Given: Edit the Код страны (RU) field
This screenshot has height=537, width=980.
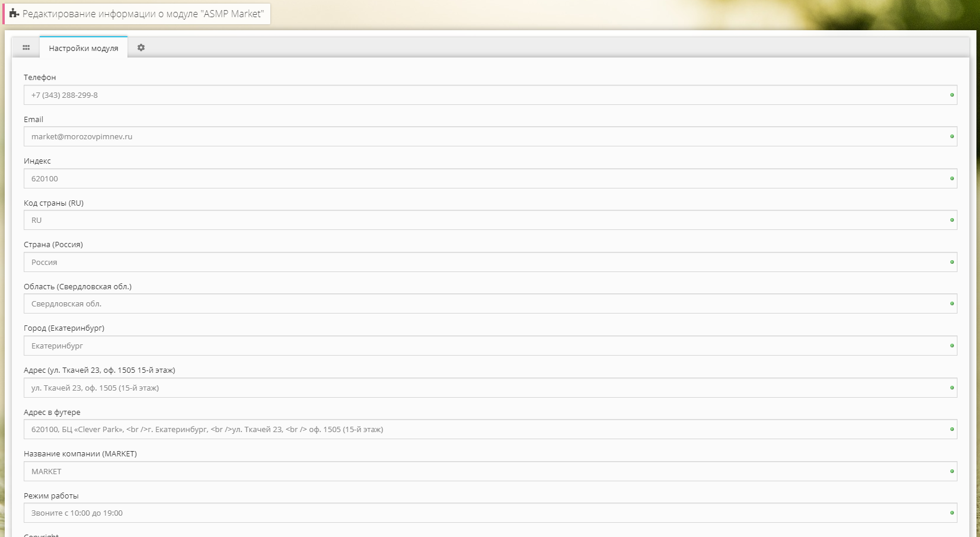Looking at the screenshot, I should [490, 220].
